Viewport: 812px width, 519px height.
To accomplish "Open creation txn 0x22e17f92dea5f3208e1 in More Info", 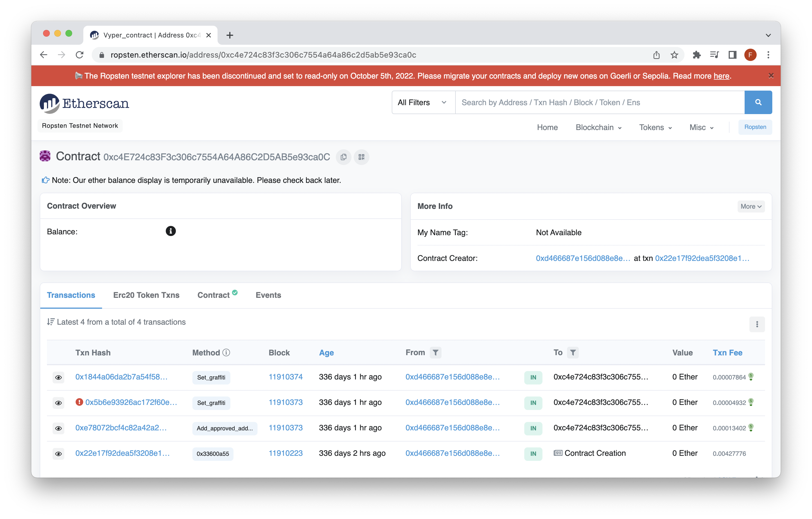I will click(702, 258).
